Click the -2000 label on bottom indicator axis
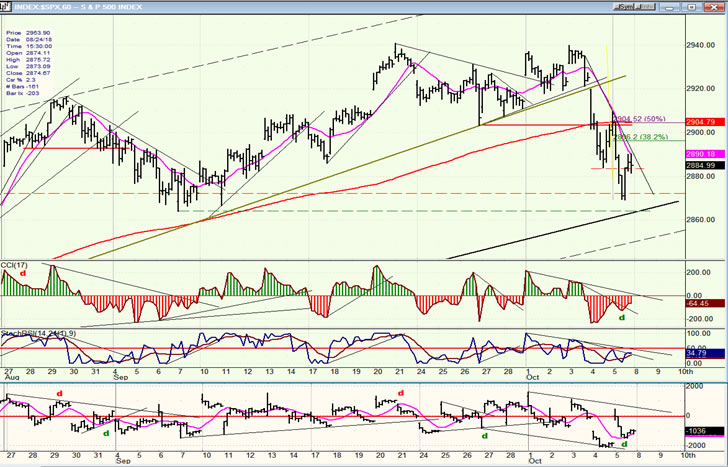 [x=695, y=446]
